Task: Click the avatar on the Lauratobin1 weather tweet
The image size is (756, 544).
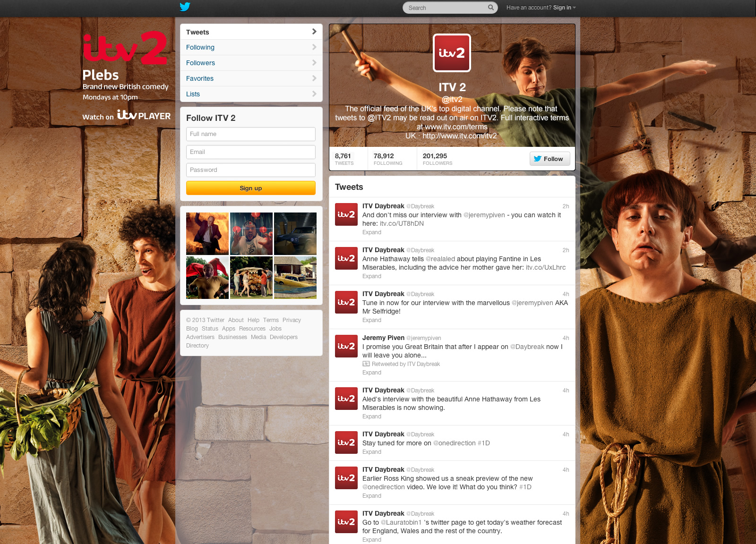Action: (x=346, y=522)
